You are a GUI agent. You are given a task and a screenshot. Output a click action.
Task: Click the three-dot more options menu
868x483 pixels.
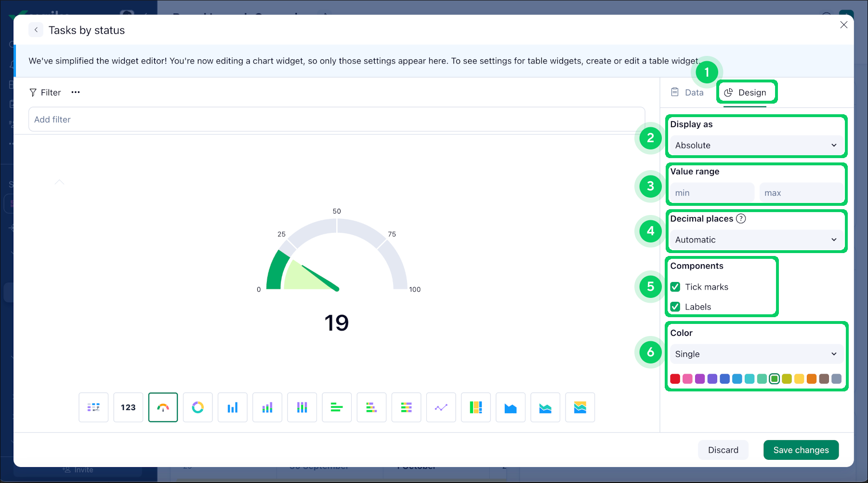tap(75, 92)
